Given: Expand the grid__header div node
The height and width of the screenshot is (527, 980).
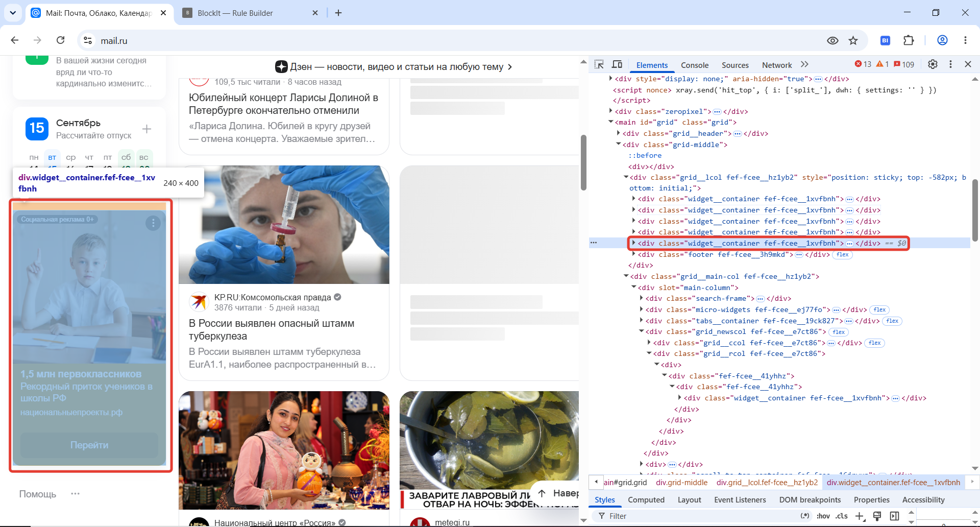Looking at the screenshot, I should point(618,133).
